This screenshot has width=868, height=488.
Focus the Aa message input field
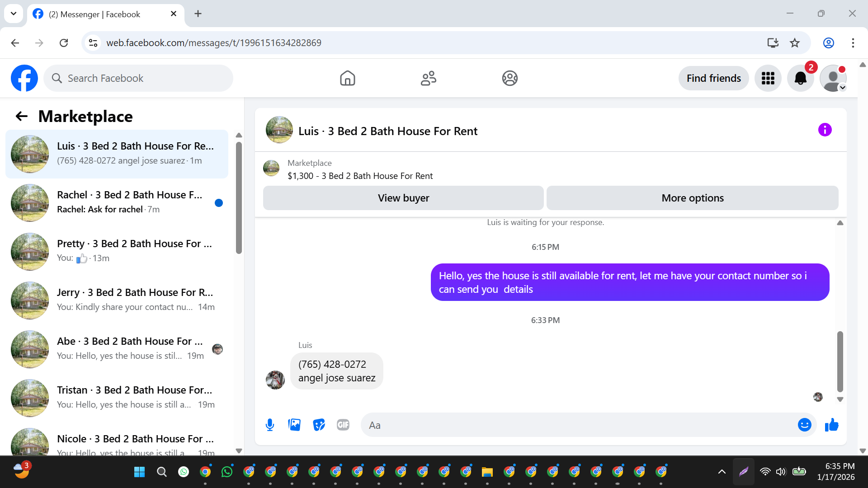tap(579, 425)
